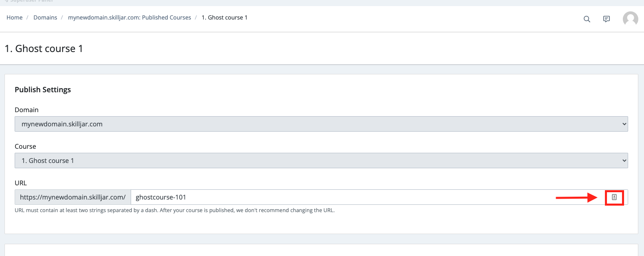Open the user profile avatar menu
This screenshot has height=256, width=644.
pos(630,19)
